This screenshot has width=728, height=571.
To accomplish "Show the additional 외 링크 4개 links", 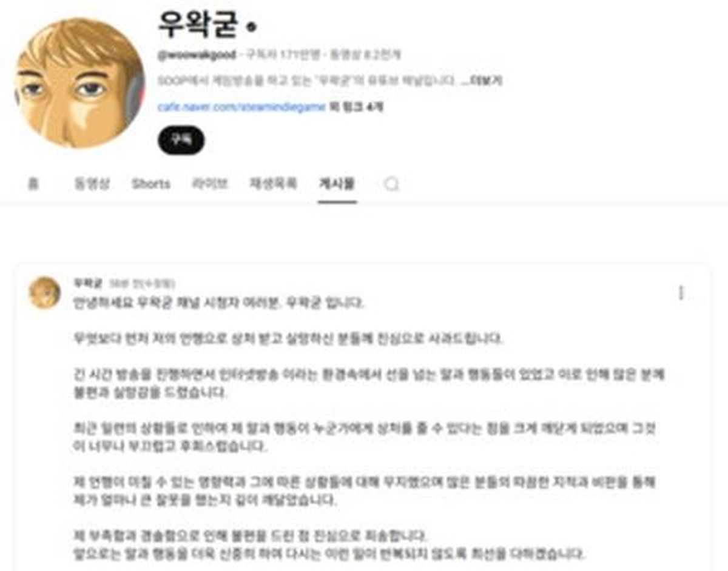I will (x=357, y=107).
